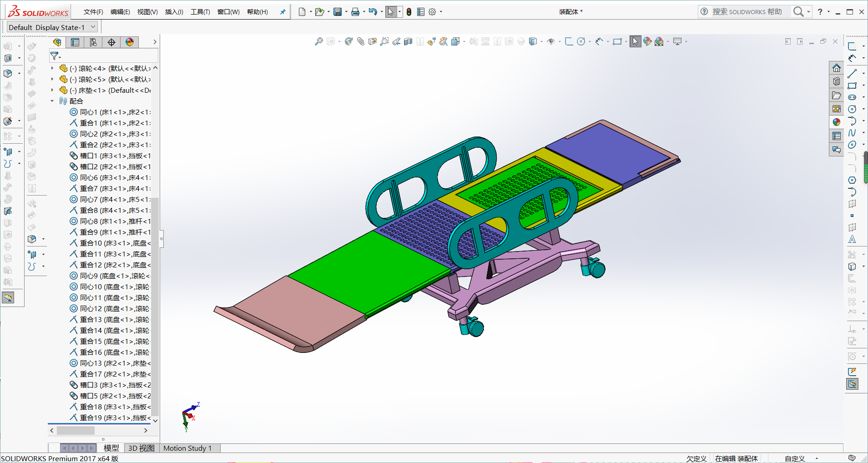
Task: Click the 自定义 units status bar entry
Action: (795, 458)
